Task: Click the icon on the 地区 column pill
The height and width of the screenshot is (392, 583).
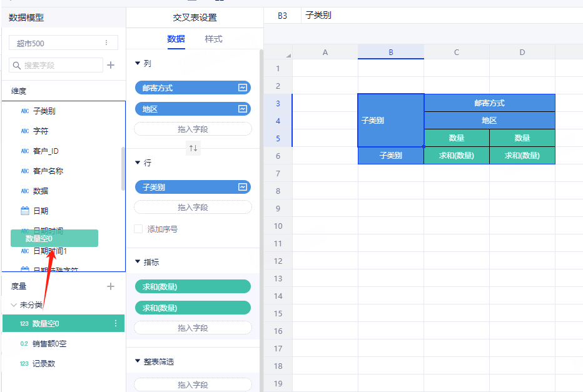Action: [242, 109]
